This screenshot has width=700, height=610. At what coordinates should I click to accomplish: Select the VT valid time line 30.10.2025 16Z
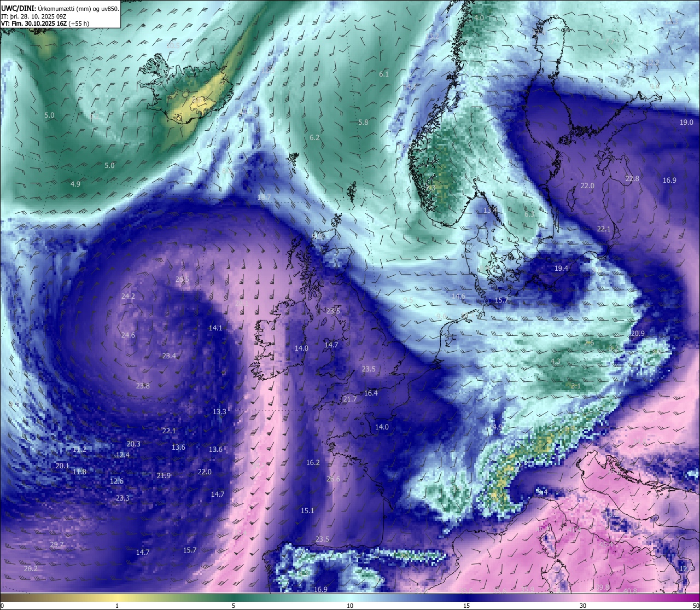[x=45, y=24]
